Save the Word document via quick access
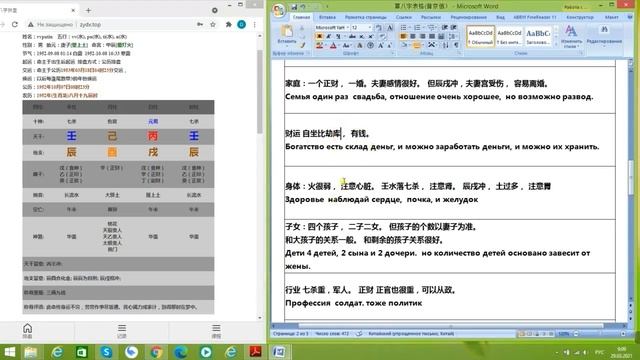Viewport: 640px width, 360px height. coord(294,7)
